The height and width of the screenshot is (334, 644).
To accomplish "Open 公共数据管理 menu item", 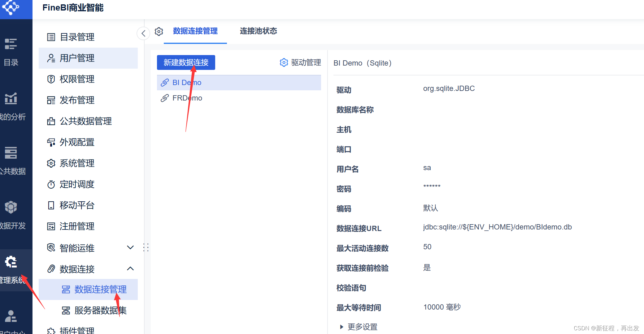I will pos(88,121).
